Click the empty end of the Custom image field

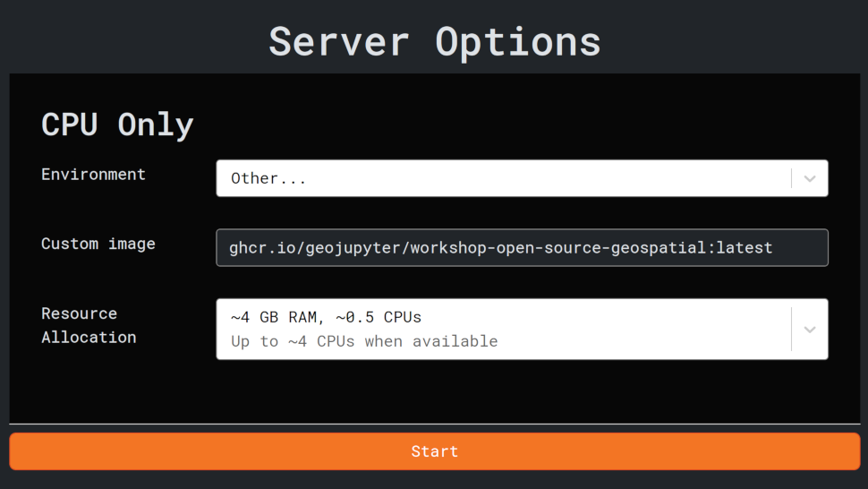[801, 248]
